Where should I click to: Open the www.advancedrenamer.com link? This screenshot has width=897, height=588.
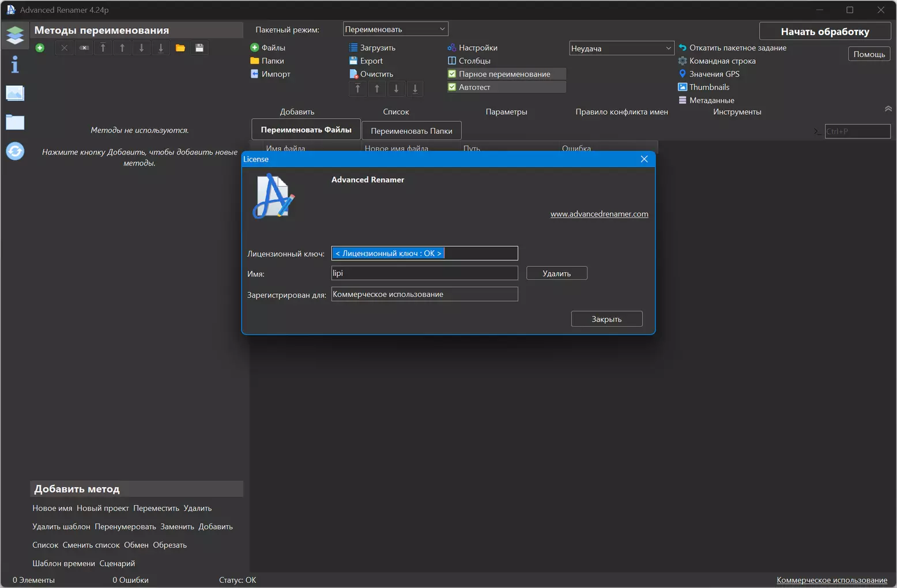[x=600, y=214]
